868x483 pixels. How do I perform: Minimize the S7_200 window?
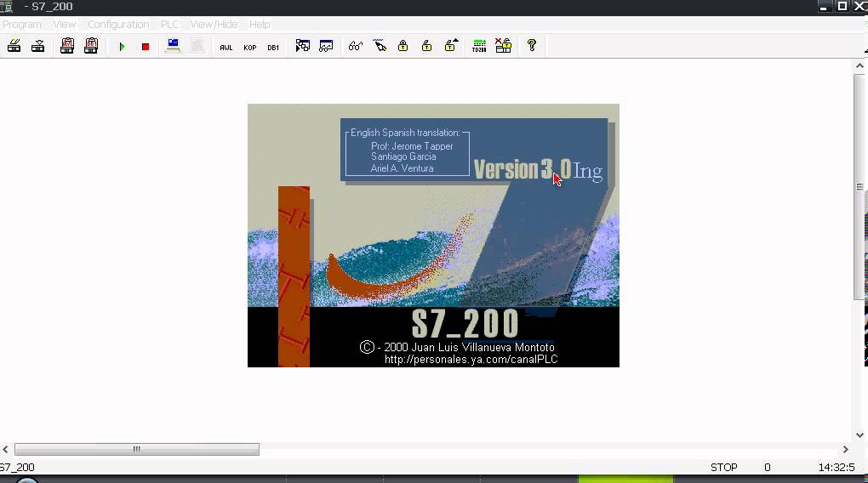(x=824, y=7)
